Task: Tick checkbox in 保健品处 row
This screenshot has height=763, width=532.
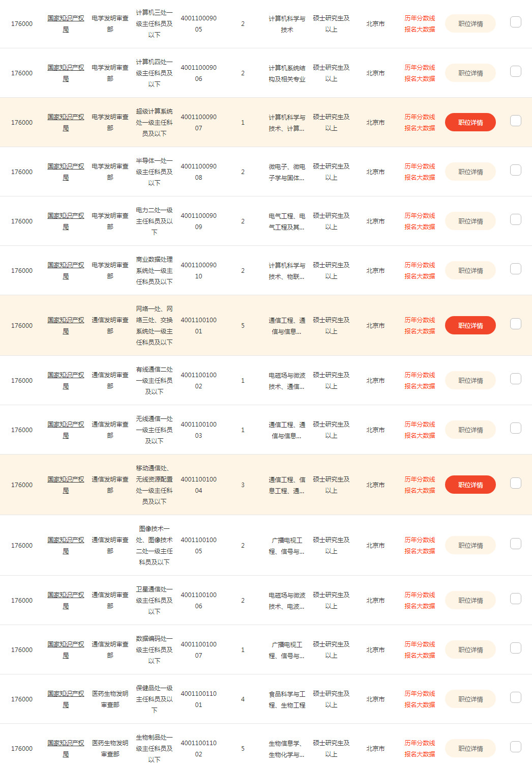Action: 516,697
